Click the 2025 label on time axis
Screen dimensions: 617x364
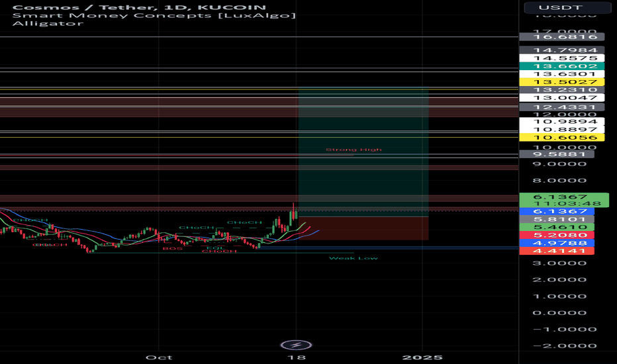point(422,357)
